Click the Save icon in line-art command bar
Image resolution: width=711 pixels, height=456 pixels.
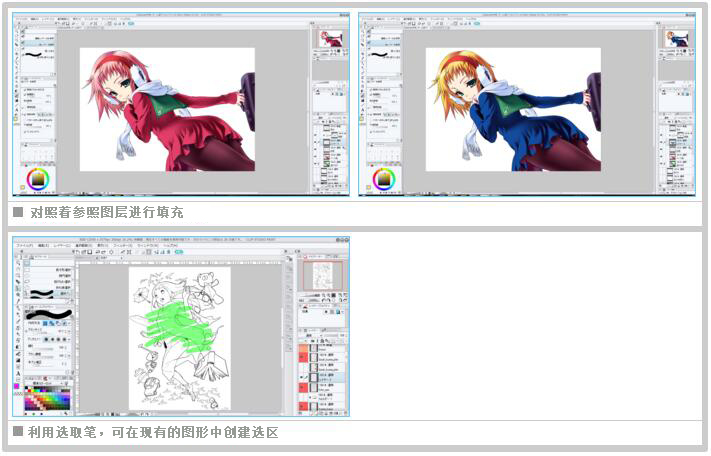(x=90, y=252)
